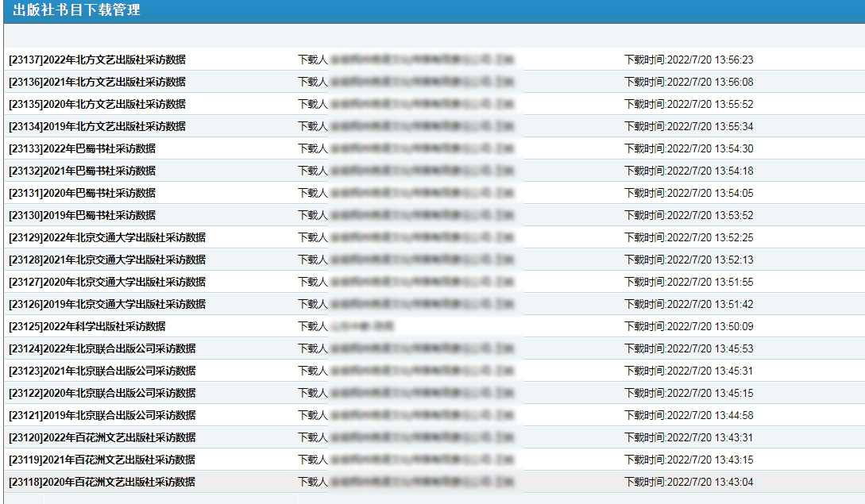Viewport: 865px width, 504px height.
Task: Click the download time 2022/7/20 13:43:15
Action: 688,460
